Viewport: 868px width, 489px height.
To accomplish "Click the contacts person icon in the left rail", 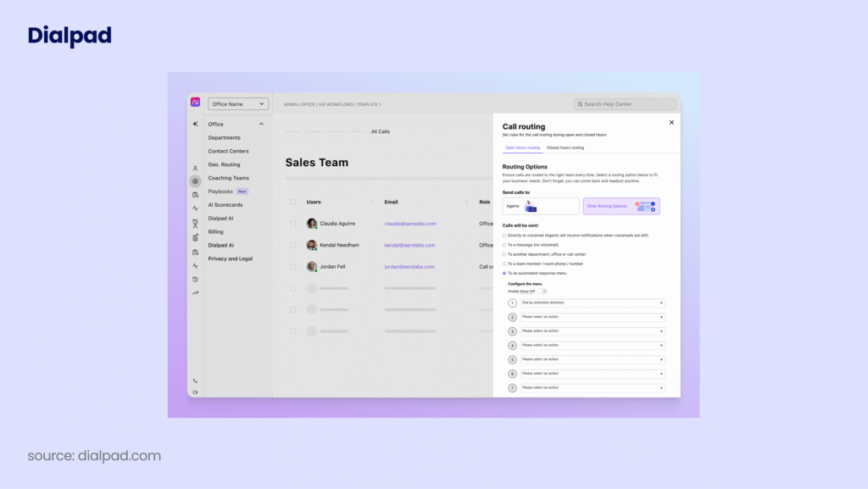I will click(194, 169).
